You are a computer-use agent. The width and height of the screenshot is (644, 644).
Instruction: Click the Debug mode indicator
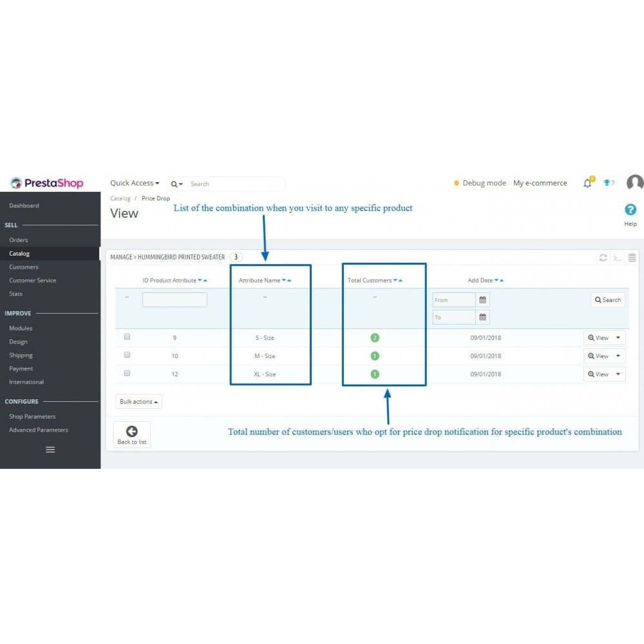tap(480, 183)
